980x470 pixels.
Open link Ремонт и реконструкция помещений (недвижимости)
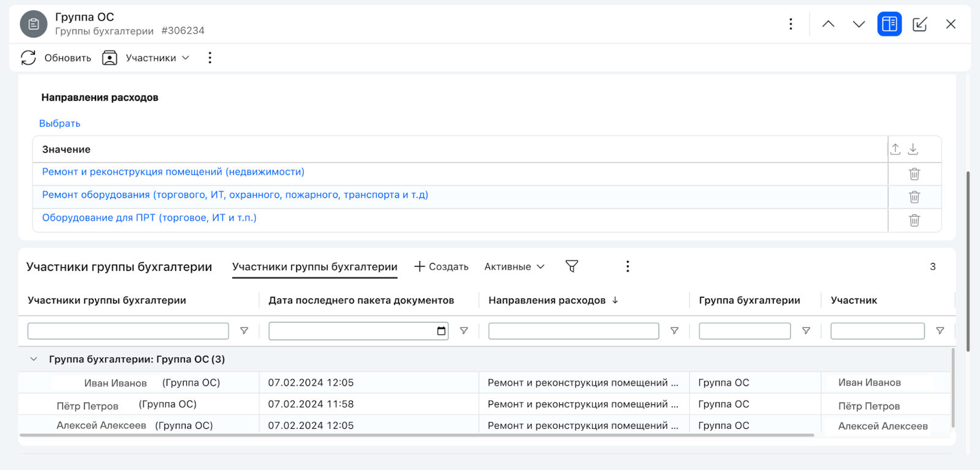pyautogui.click(x=173, y=172)
